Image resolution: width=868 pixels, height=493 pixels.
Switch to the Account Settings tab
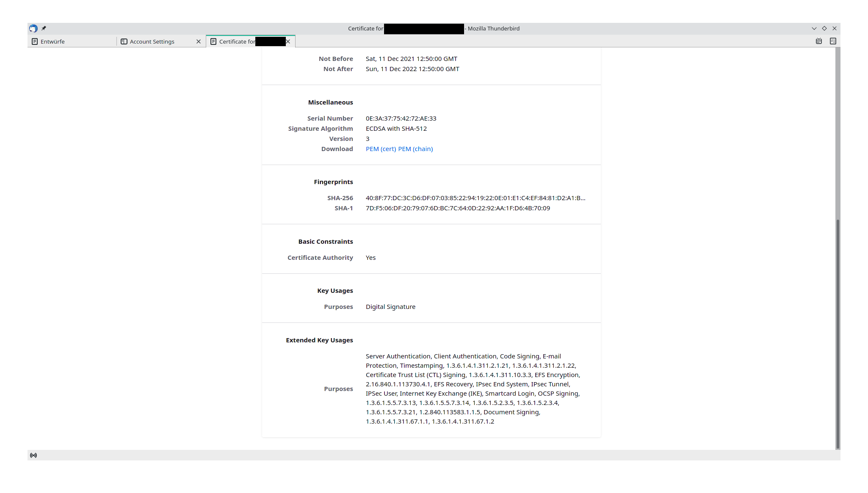pyautogui.click(x=152, y=41)
